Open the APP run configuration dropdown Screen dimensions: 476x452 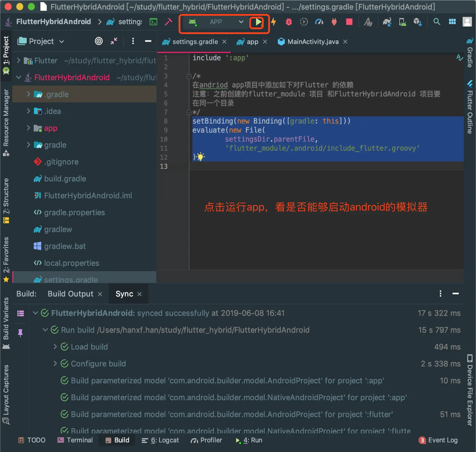[x=216, y=22]
